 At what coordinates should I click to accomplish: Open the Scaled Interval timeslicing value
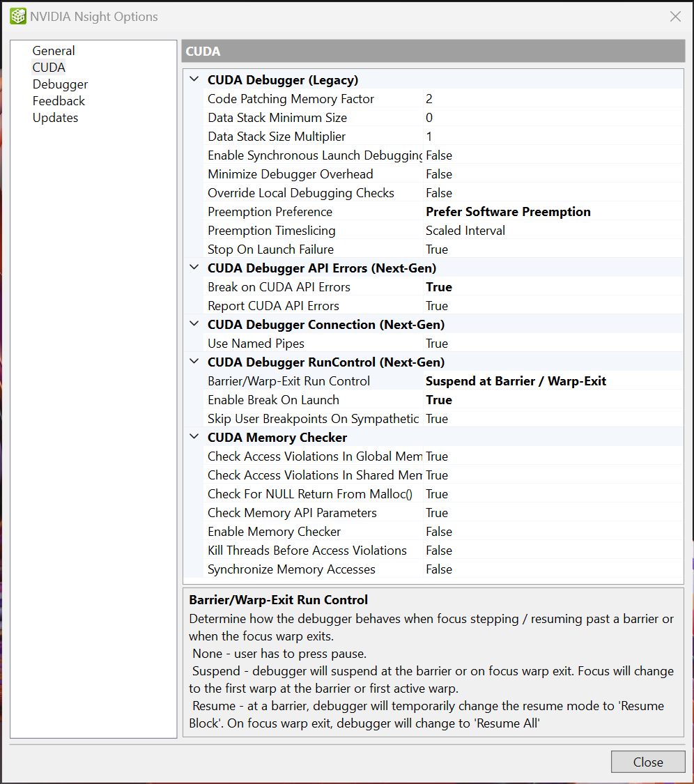[553, 231]
